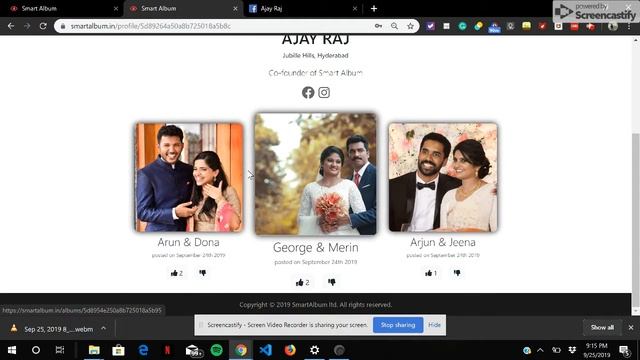The image size is (640, 360).
Task: Open the Chrome three-dot menu
Action: click(629, 26)
